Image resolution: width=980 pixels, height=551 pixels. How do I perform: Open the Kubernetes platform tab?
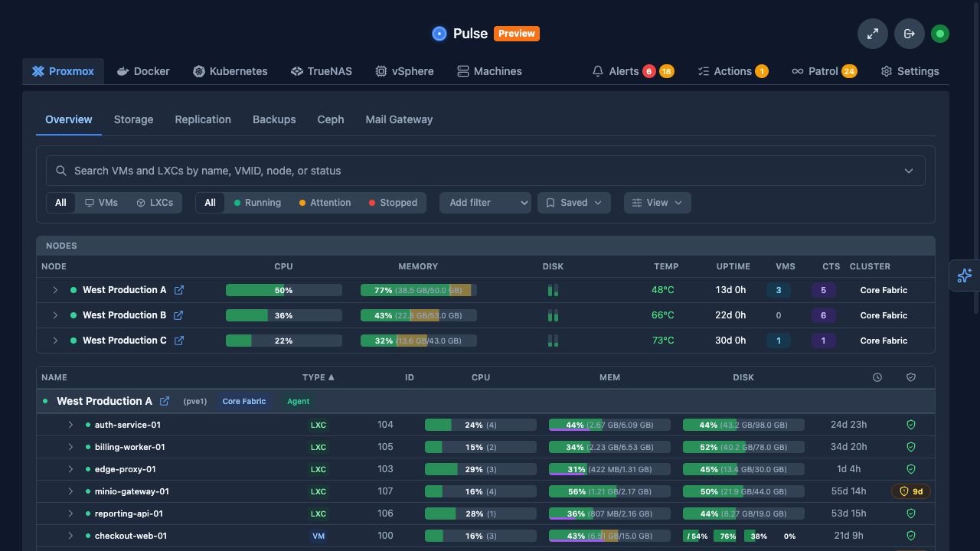pos(230,71)
